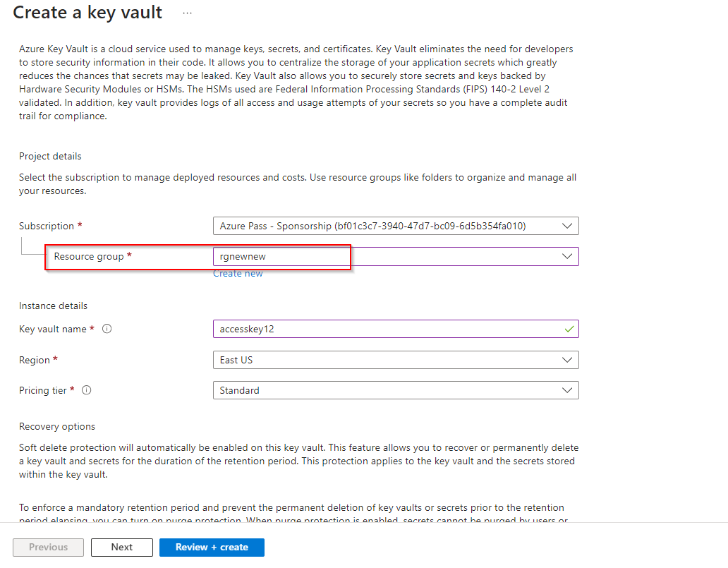The image size is (728, 568).
Task: Open the ellipsis menu beside the page title
Action: click(187, 13)
